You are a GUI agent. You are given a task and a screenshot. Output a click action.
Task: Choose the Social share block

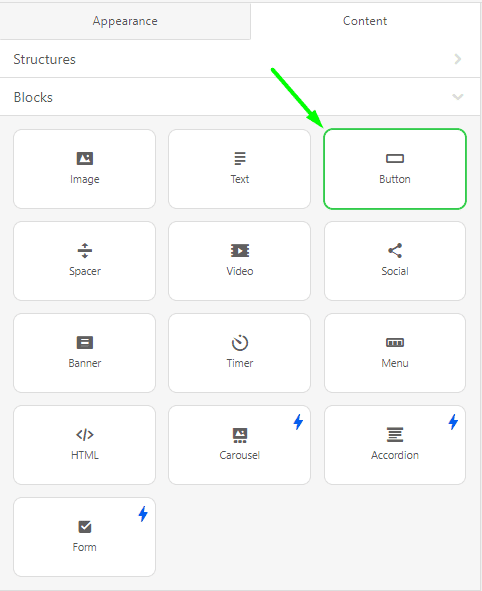click(395, 261)
